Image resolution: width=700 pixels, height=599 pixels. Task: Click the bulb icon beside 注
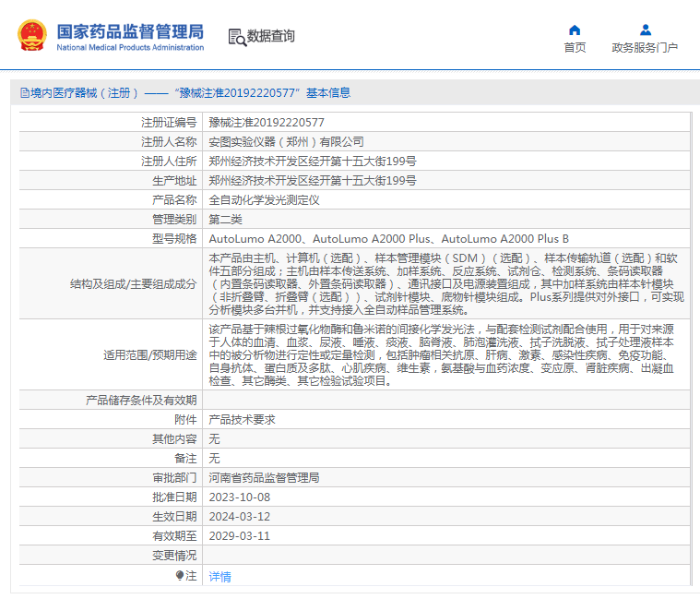tap(180, 575)
